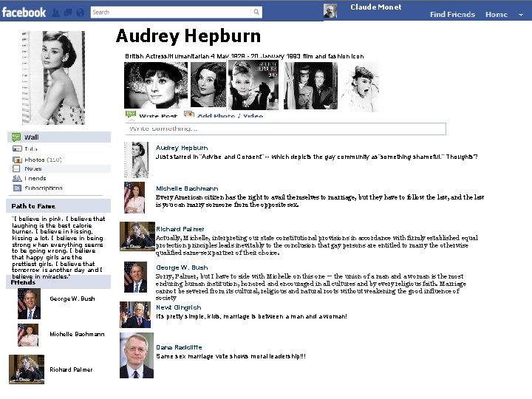This screenshot has width=532, height=399.
Task: Open the large Audrey Hepburn profile picture
Action: [x=54, y=78]
